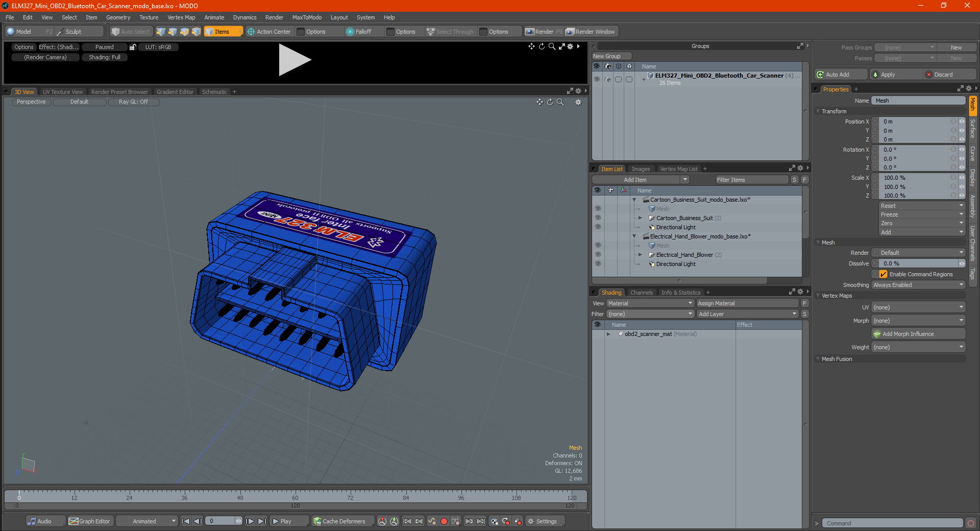Click pan move icon in 3D viewport
The width and height of the screenshot is (980, 531).
[x=540, y=102]
